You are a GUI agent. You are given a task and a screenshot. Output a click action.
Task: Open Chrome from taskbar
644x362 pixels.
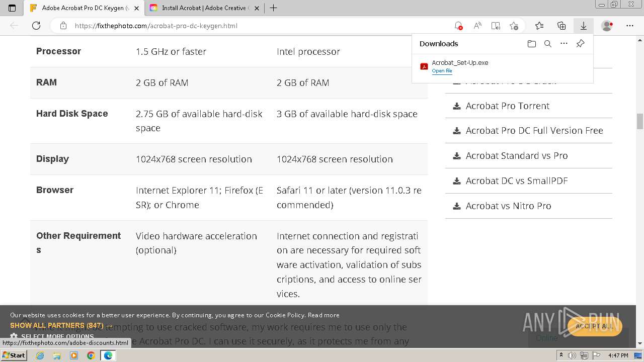tap(91, 355)
